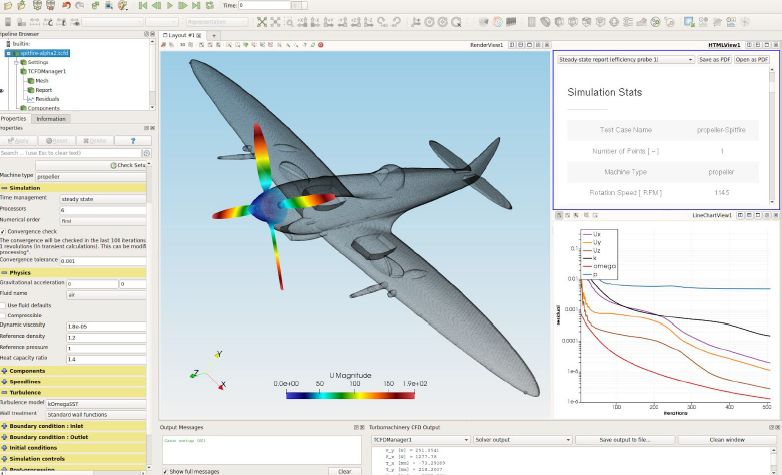Open the Steady-state report selector dropdown
The height and width of the screenshot is (475, 782).
click(x=625, y=59)
